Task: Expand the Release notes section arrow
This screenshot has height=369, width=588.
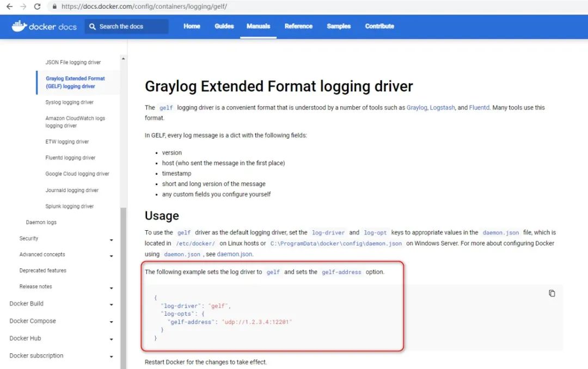Action: pyautogui.click(x=112, y=288)
